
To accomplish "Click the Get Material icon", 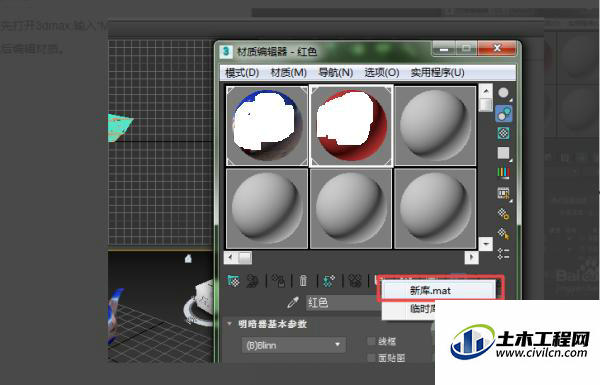I will (233, 281).
